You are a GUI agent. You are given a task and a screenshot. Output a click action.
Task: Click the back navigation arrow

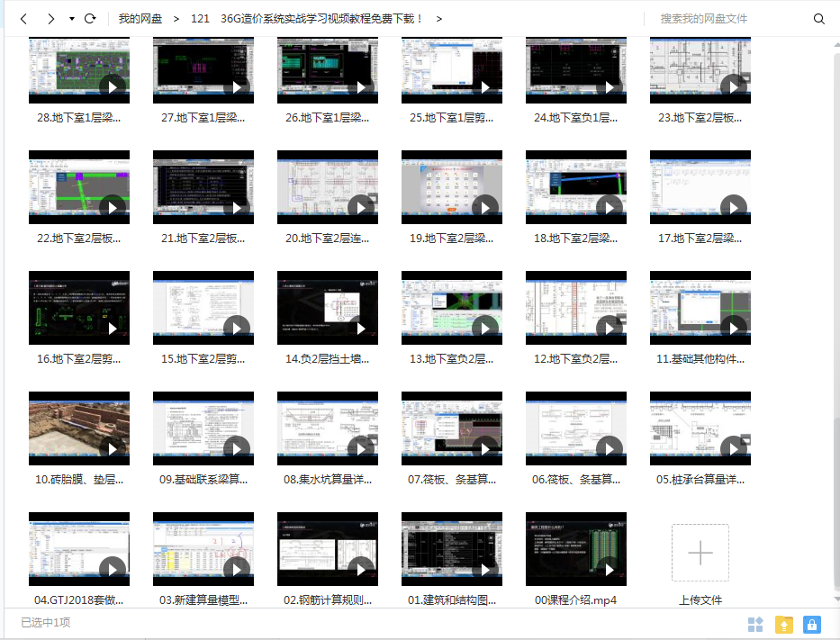point(23,19)
